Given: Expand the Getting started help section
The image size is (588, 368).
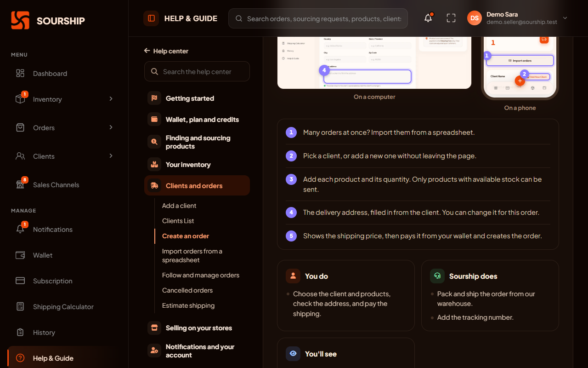Looking at the screenshot, I should point(197,98).
